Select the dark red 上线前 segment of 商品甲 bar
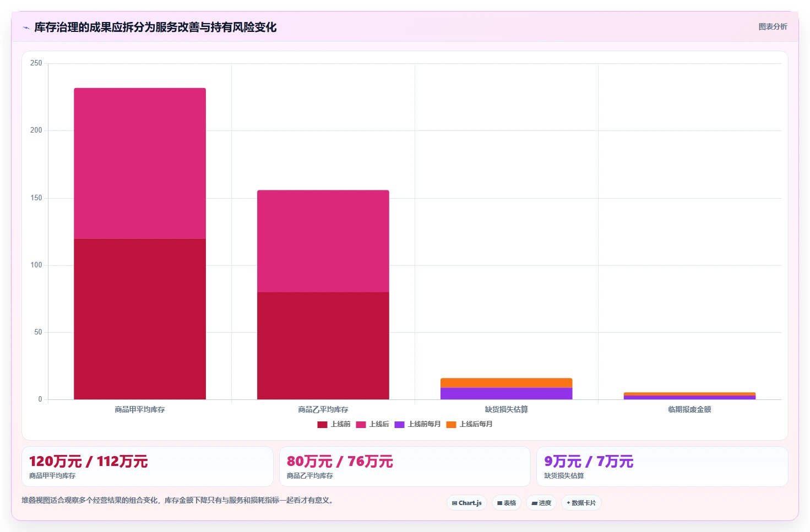810x532 pixels. click(x=140, y=319)
